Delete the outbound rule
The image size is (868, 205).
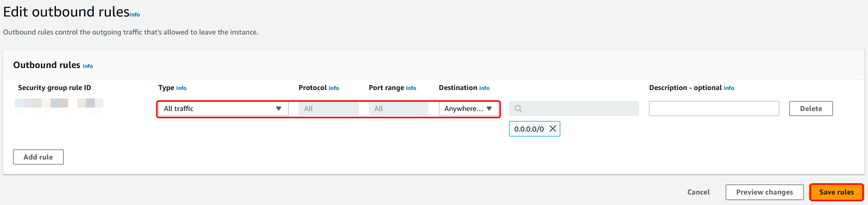point(810,108)
